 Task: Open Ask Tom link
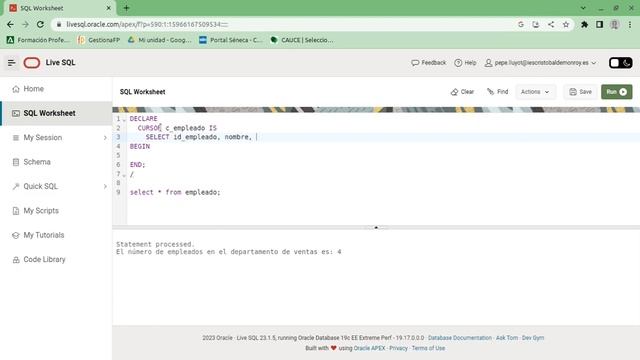pos(507,338)
